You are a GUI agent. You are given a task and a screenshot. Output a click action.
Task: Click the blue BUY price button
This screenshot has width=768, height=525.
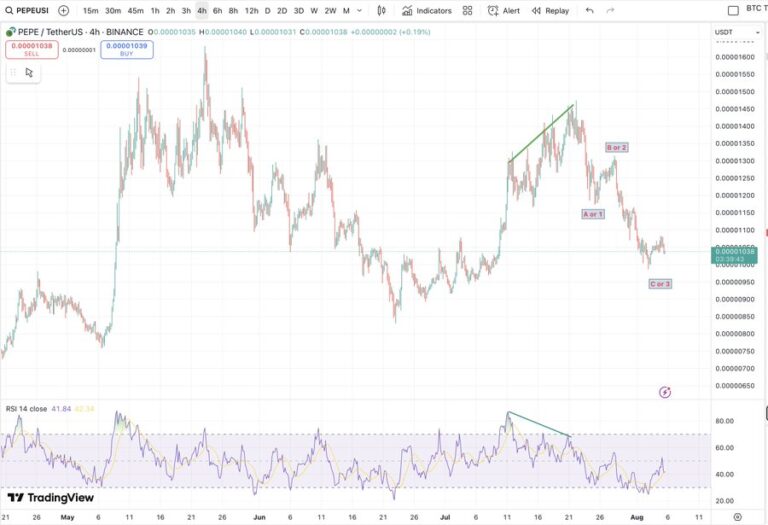pos(127,50)
